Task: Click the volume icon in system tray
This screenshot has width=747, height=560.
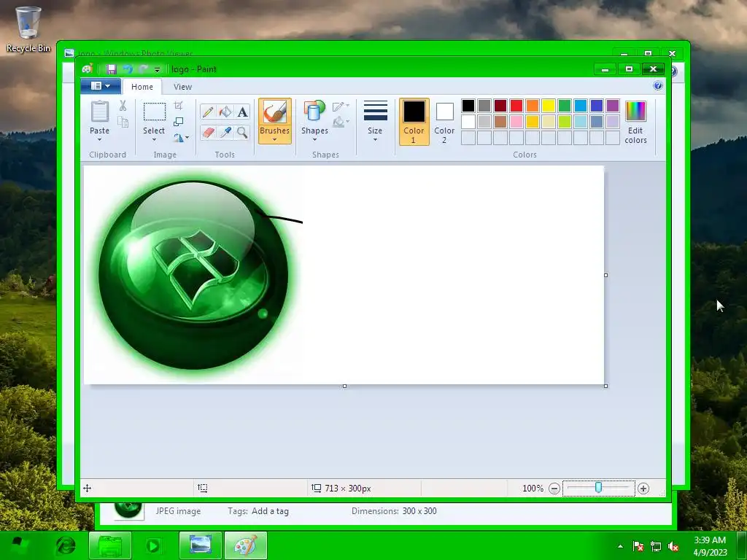Action: [x=673, y=547]
